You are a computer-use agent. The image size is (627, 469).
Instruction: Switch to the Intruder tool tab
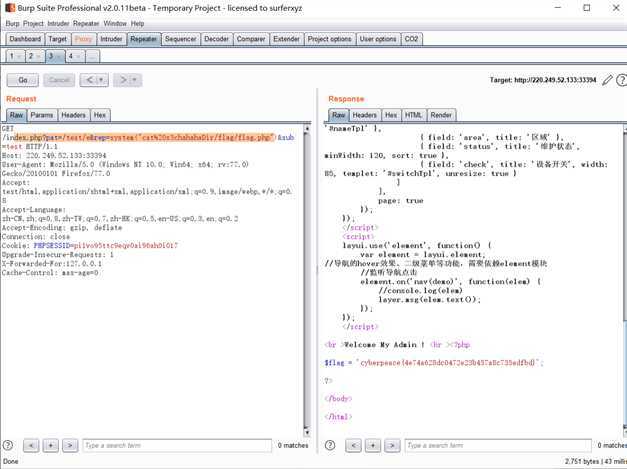click(111, 39)
